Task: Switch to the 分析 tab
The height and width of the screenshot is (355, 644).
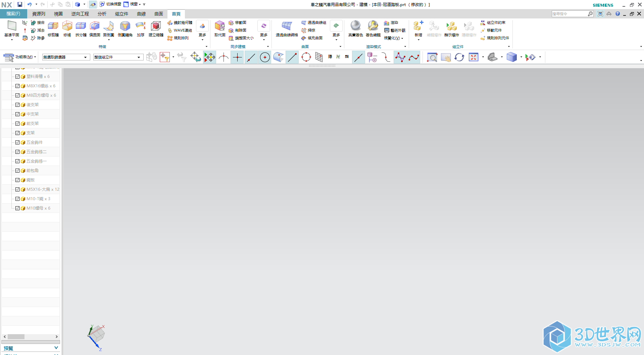Action: [x=102, y=14]
